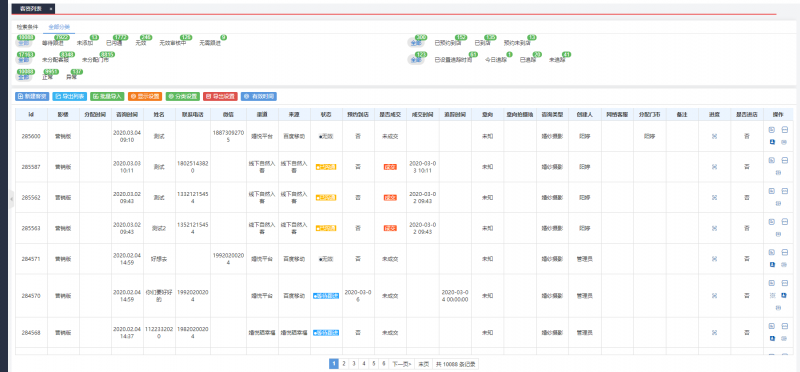Click split-box action icon in row 285600
The width and height of the screenshot is (800, 372).
click(x=784, y=130)
